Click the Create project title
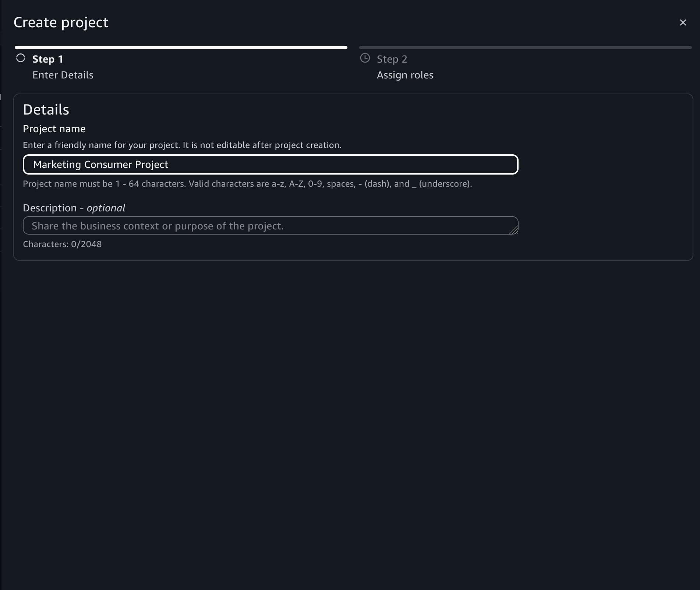This screenshot has width=700, height=590. (61, 22)
